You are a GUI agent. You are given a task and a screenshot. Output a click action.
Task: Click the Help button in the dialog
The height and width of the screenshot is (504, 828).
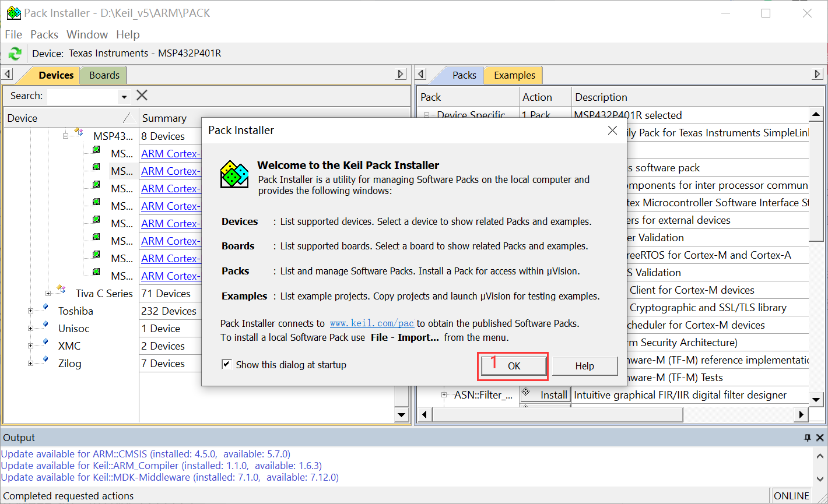(x=584, y=366)
